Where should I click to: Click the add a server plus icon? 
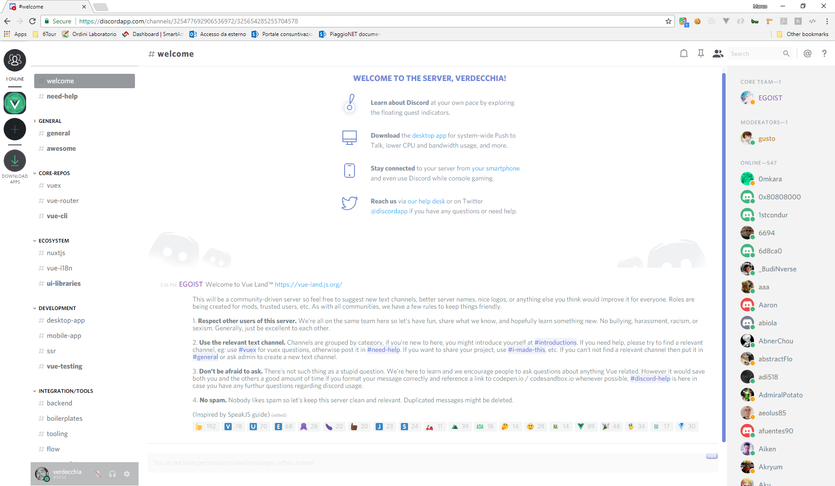15,129
